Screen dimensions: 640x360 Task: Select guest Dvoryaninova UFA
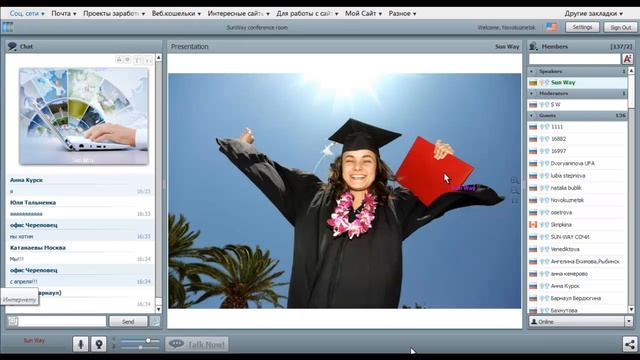pyautogui.click(x=578, y=164)
